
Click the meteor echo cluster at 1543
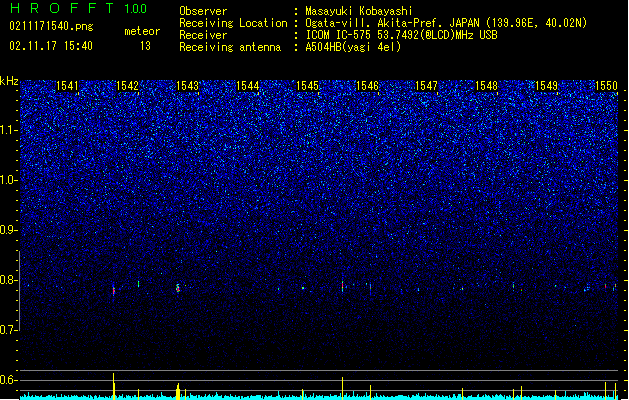[x=178, y=288]
